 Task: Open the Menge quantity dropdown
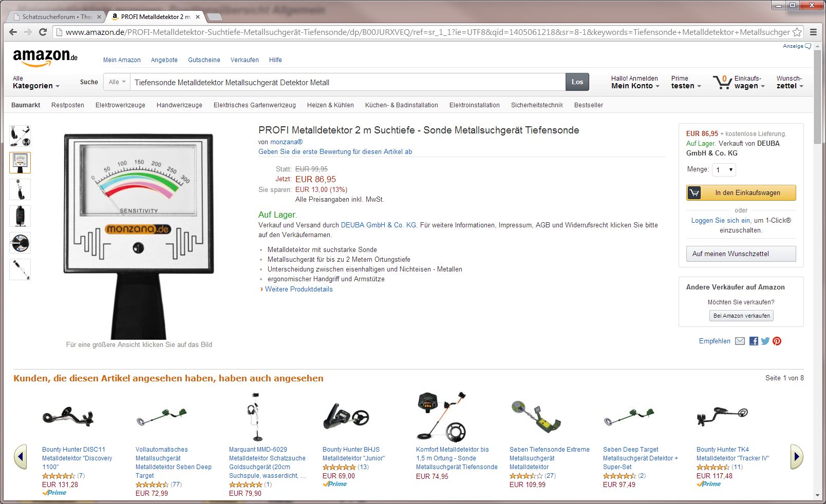(x=724, y=170)
